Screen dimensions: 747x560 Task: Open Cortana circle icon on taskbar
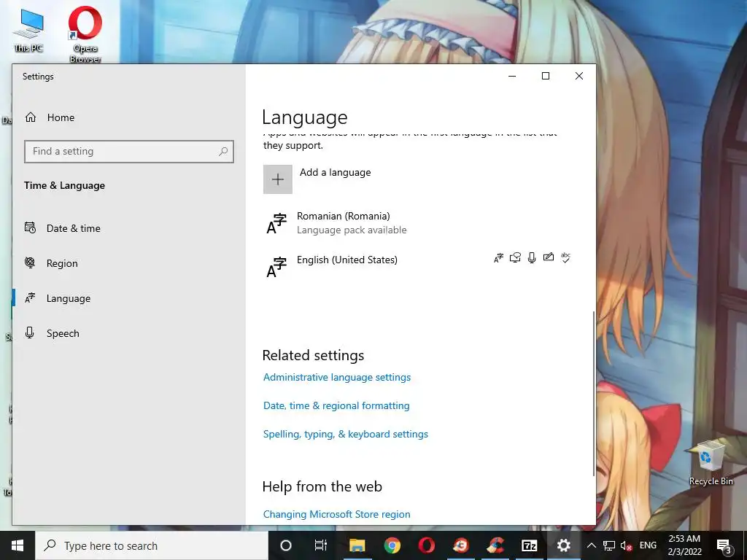pos(286,545)
